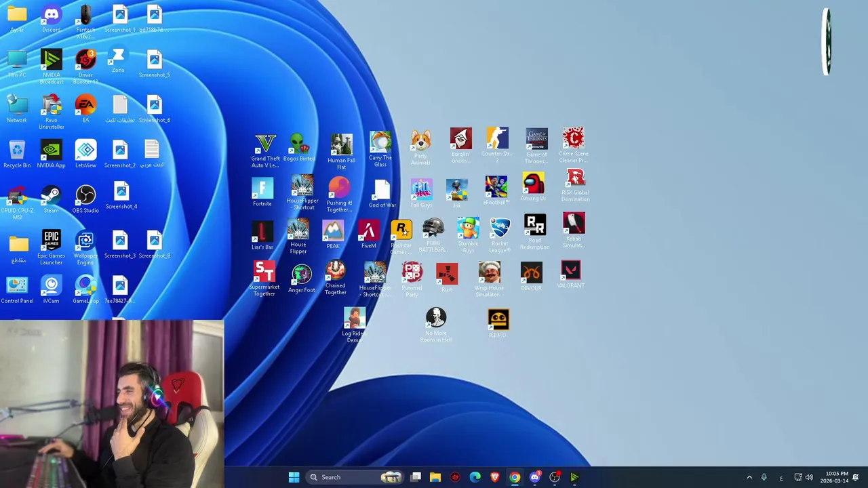
Task: Open the Control Panel desktop icon
Action: point(17,290)
